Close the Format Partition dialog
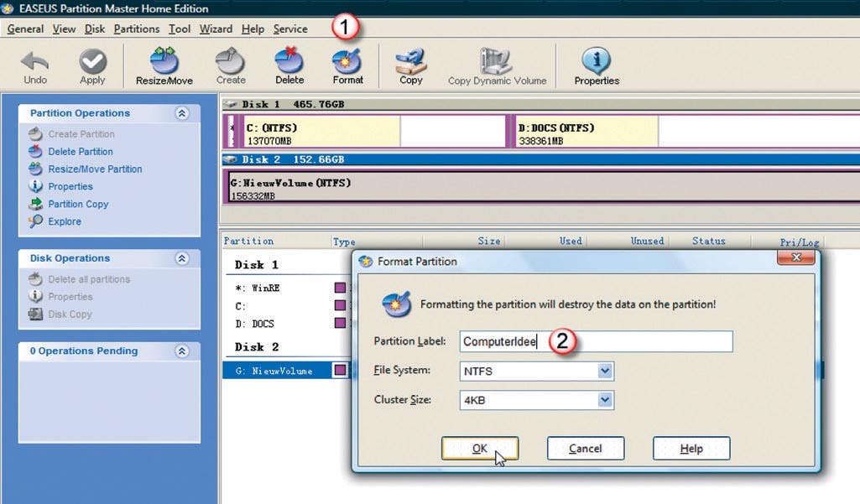This screenshot has width=860, height=504. pyautogui.click(x=796, y=257)
